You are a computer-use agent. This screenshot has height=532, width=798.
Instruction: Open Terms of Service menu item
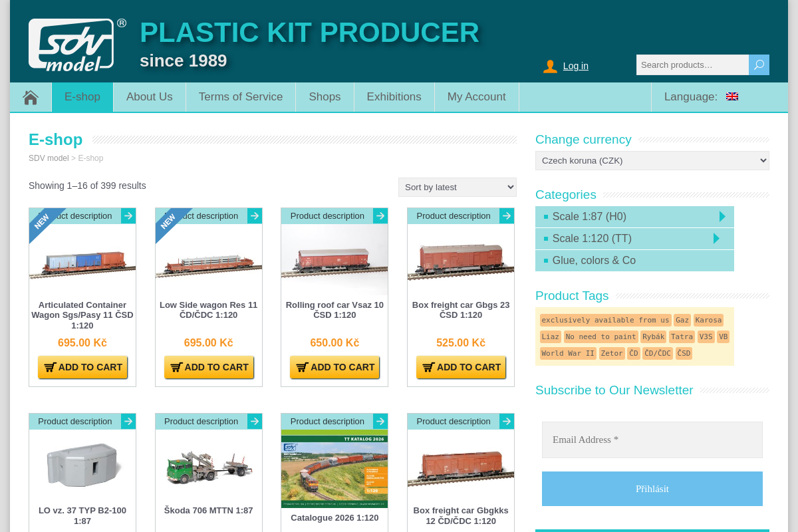[241, 97]
